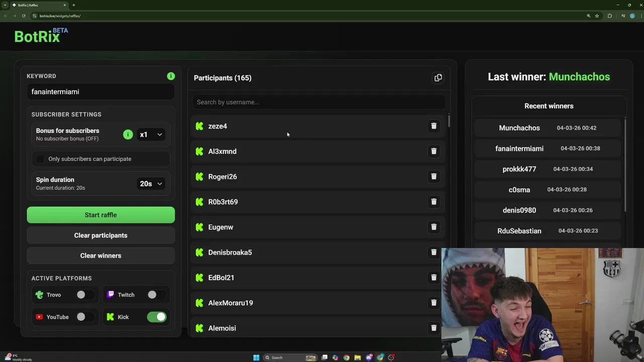Delete Eugenw using the trash icon

[x=434, y=227]
